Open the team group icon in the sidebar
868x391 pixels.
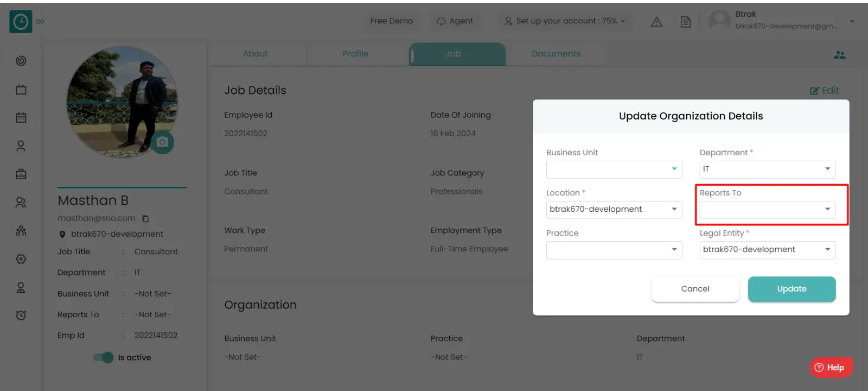21,231
